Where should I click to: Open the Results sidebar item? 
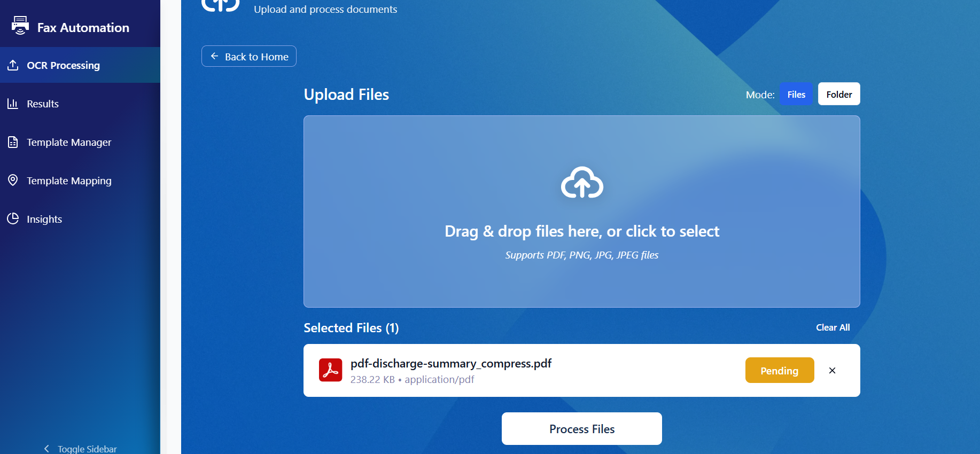tap(80, 104)
